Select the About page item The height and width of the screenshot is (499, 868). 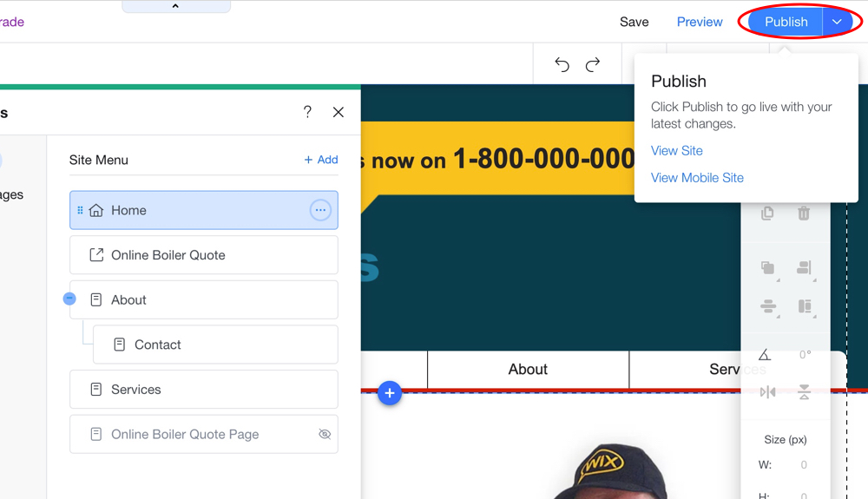pyautogui.click(x=204, y=300)
